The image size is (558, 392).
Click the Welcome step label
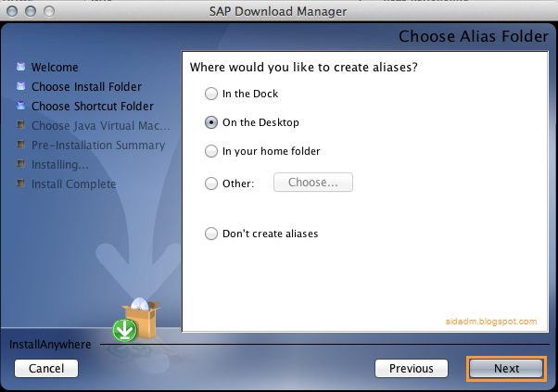[55, 68]
